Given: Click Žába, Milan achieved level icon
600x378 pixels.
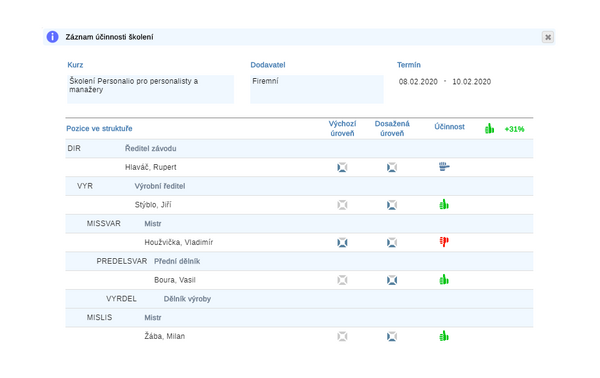Looking at the screenshot, I should click(x=391, y=336).
